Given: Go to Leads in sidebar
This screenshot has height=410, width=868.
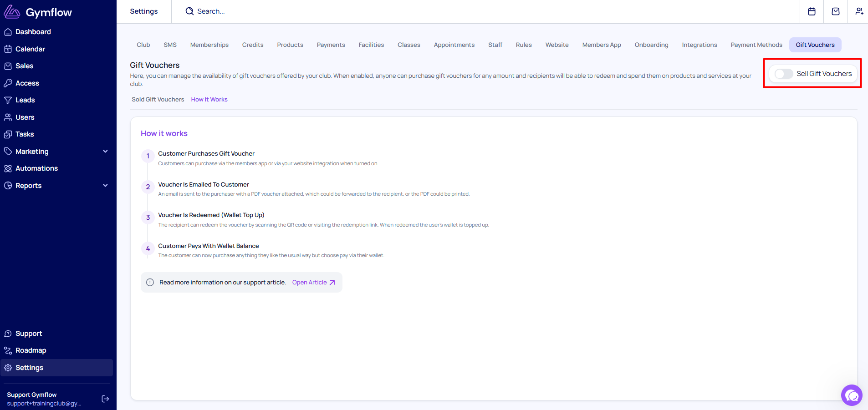Looking at the screenshot, I should pyautogui.click(x=25, y=100).
